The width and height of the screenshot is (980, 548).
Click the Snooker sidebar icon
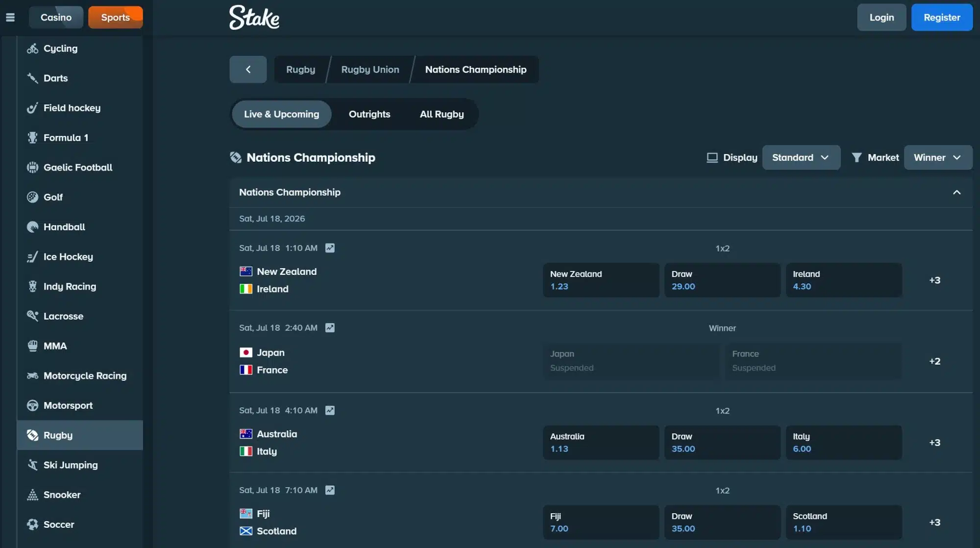tap(32, 495)
